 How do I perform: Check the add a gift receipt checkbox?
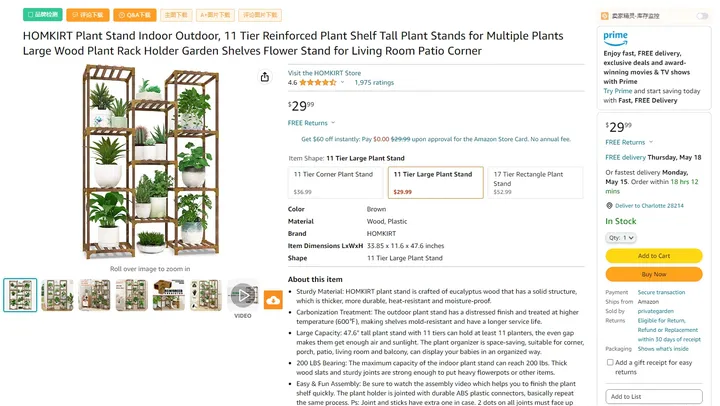click(x=609, y=363)
